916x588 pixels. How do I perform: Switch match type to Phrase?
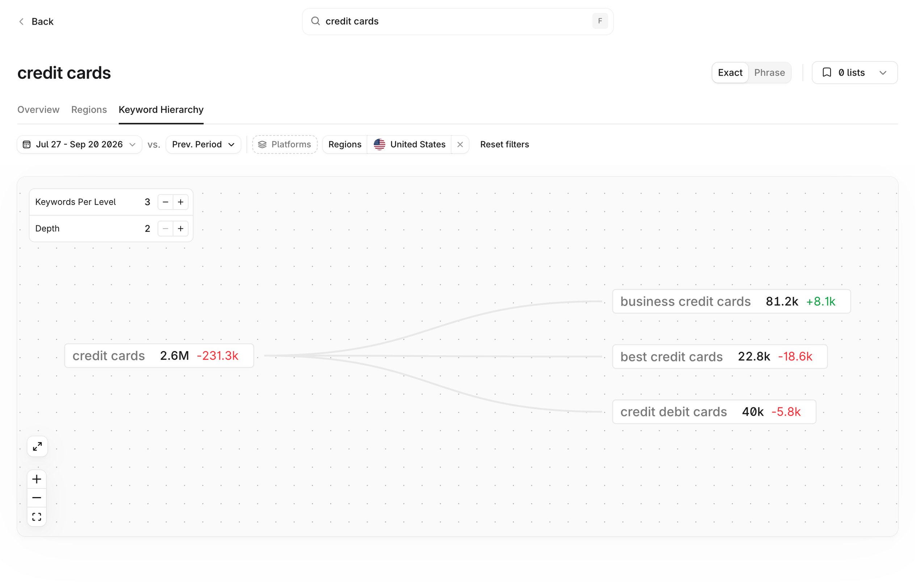(769, 72)
